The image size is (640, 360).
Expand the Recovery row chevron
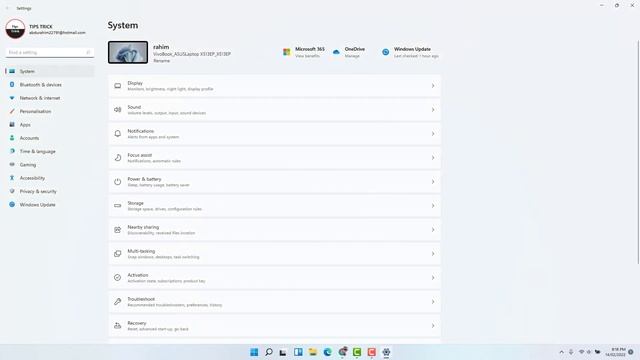point(433,326)
